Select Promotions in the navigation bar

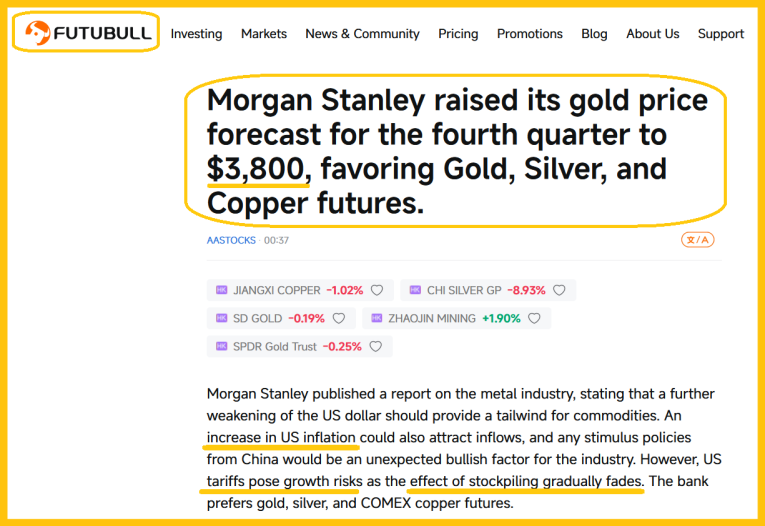tap(530, 34)
